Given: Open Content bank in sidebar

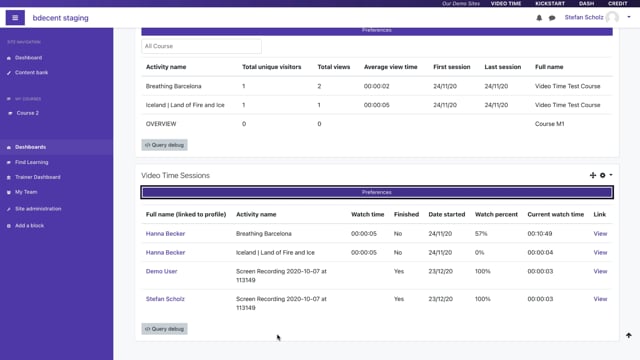Looking at the screenshot, I should pyautogui.click(x=31, y=73).
